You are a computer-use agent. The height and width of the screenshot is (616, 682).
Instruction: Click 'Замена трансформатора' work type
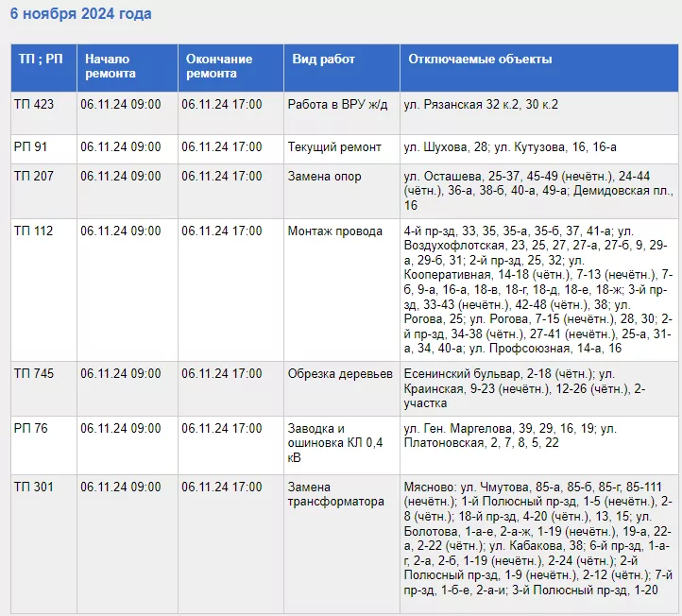pyautogui.click(x=335, y=494)
